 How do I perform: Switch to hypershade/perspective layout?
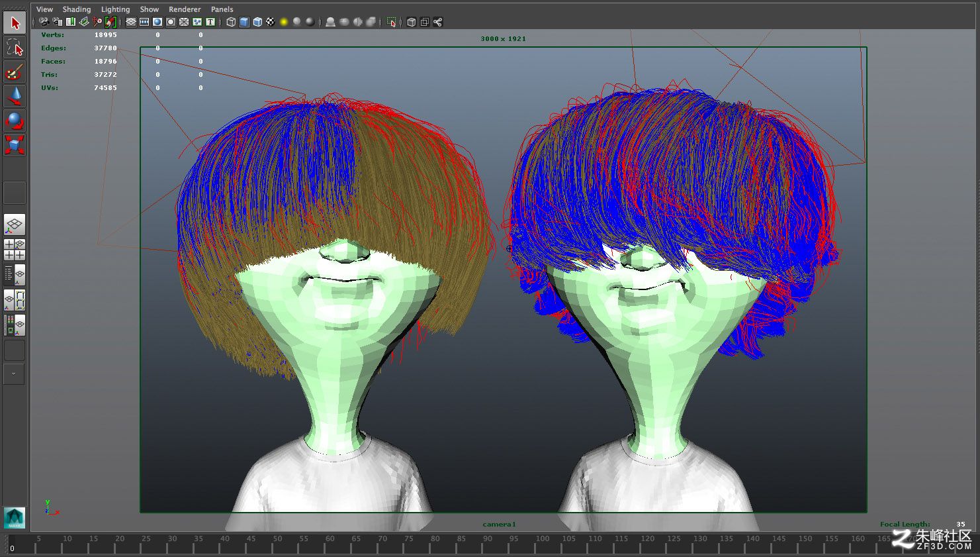[x=15, y=325]
